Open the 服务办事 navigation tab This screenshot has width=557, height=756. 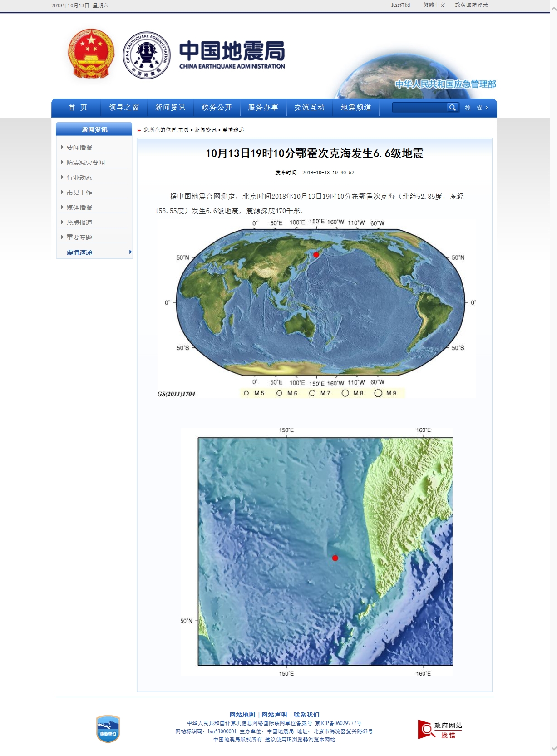pos(263,108)
